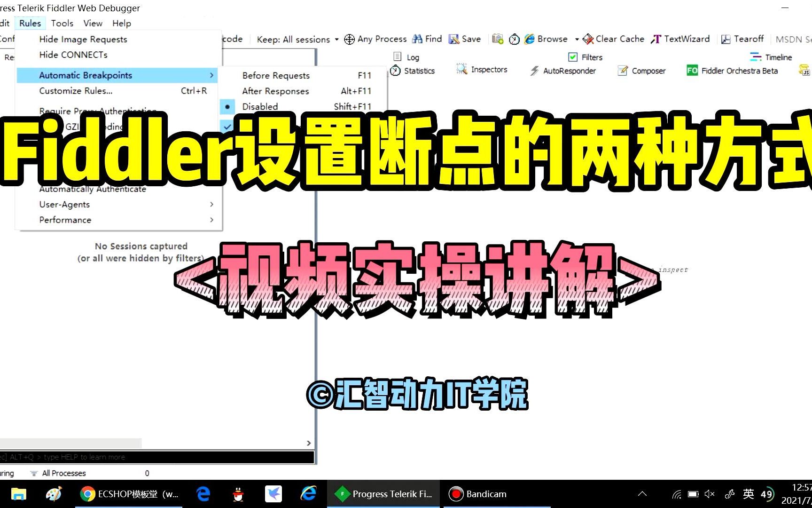Switch to the Statistics tab
This screenshot has height=508, width=812.
coord(413,71)
